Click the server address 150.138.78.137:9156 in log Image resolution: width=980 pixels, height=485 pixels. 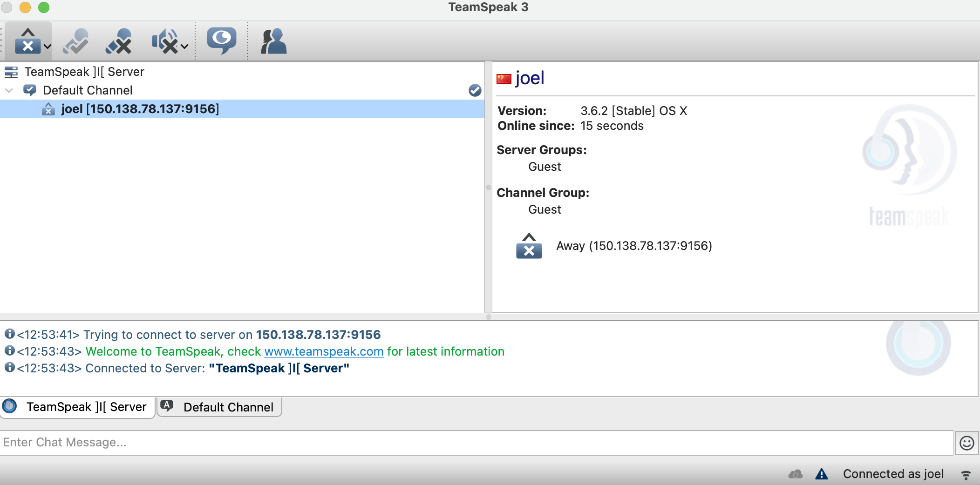pos(318,335)
